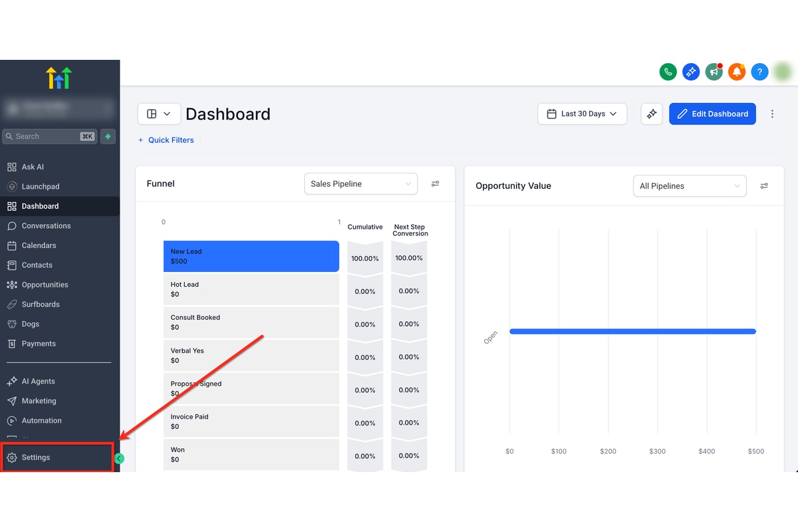Open the Sales Pipeline dropdown
This screenshot has height=532, width=798.
tap(361, 184)
